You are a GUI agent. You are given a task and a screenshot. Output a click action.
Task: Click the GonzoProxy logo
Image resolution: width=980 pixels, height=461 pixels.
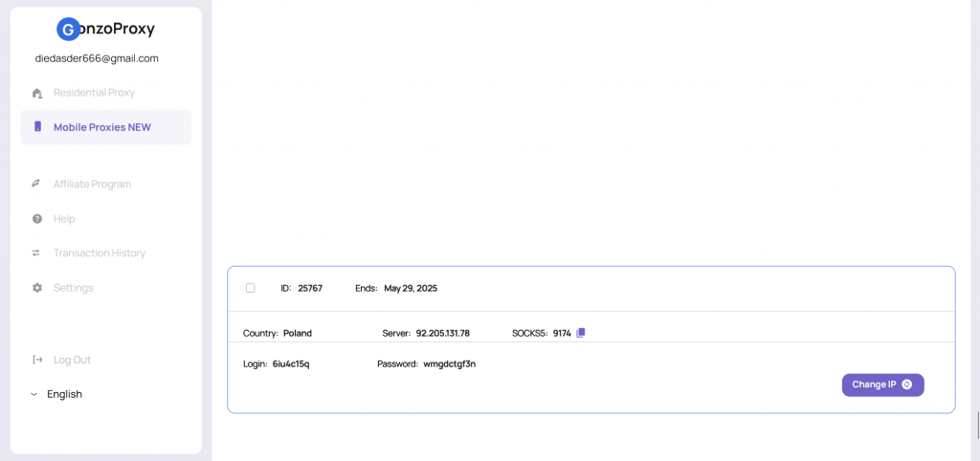[x=105, y=29]
